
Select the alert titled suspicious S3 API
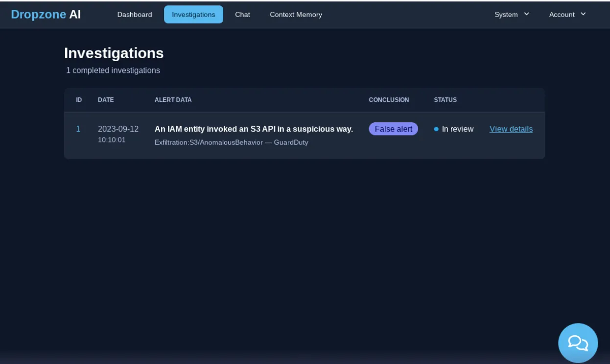(x=253, y=129)
